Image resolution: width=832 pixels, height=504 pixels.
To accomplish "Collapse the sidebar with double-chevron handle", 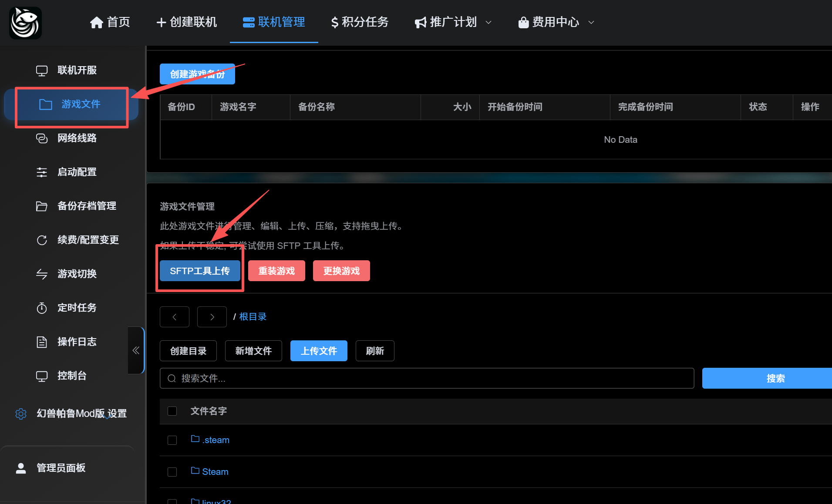I will 136,350.
